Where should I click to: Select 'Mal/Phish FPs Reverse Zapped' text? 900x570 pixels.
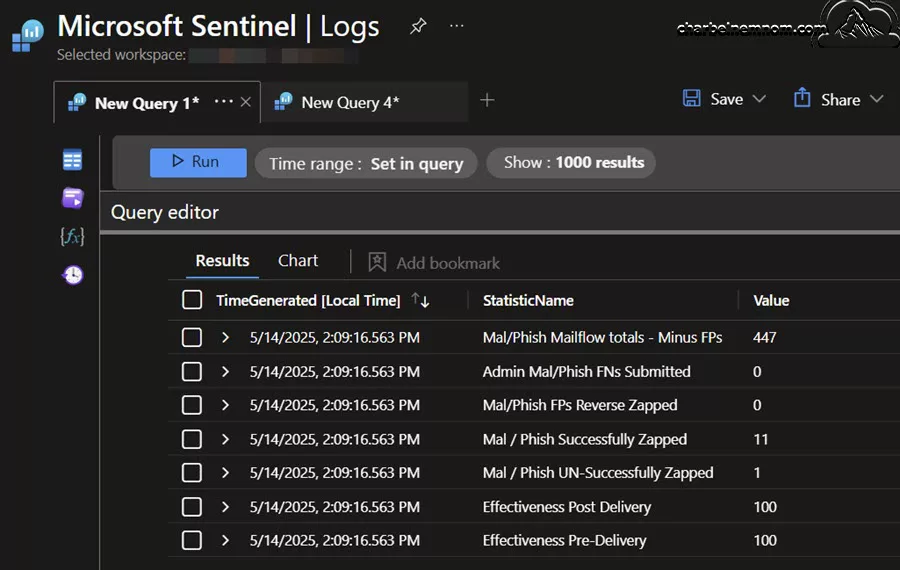point(580,405)
